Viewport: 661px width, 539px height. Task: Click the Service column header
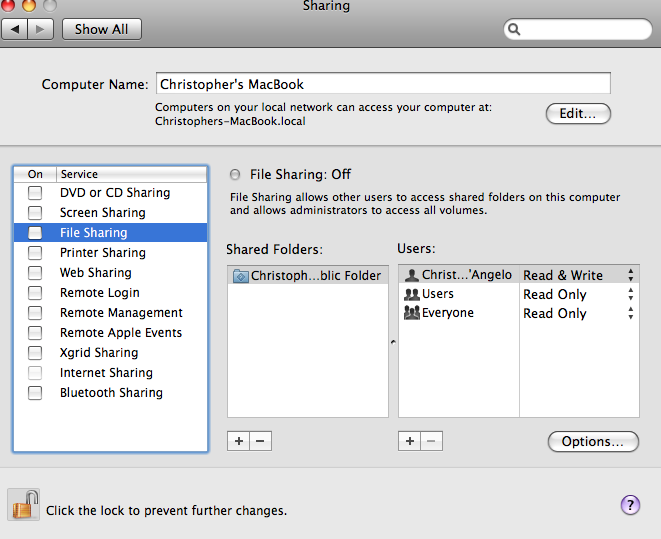(132, 174)
